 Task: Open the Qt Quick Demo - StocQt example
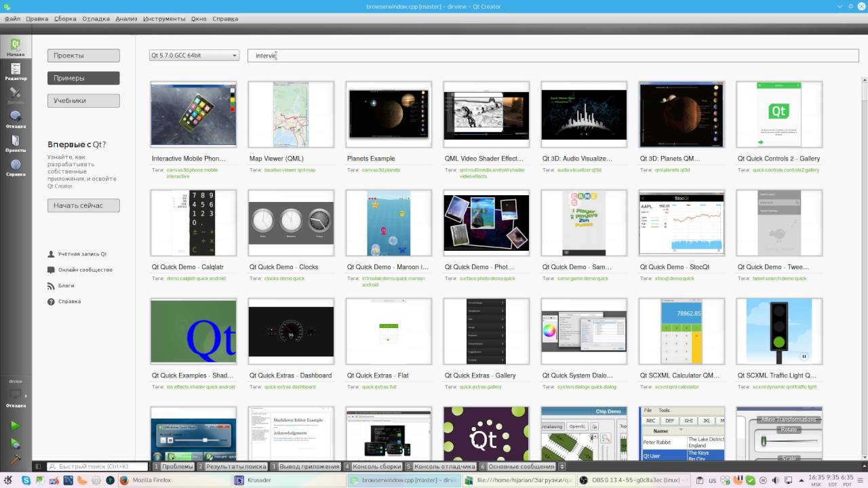(682, 223)
